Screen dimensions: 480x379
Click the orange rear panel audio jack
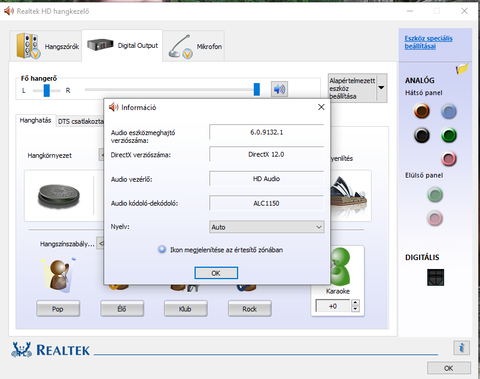click(x=422, y=111)
